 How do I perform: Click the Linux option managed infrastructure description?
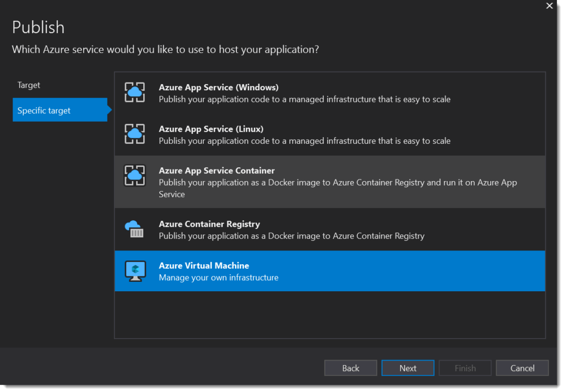[x=305, y=141]
